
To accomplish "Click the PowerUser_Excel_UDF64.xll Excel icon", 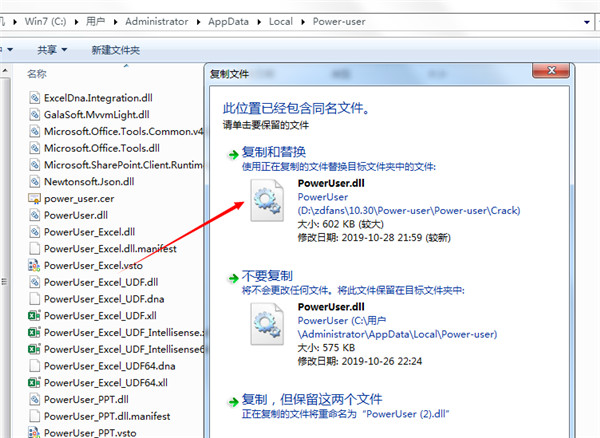I will (x=34, y=383).
